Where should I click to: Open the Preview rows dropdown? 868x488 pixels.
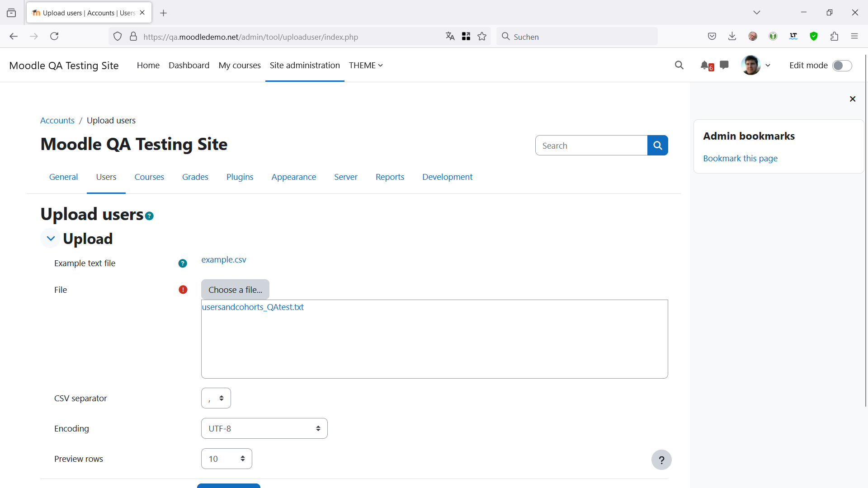[x=226, y=459]
